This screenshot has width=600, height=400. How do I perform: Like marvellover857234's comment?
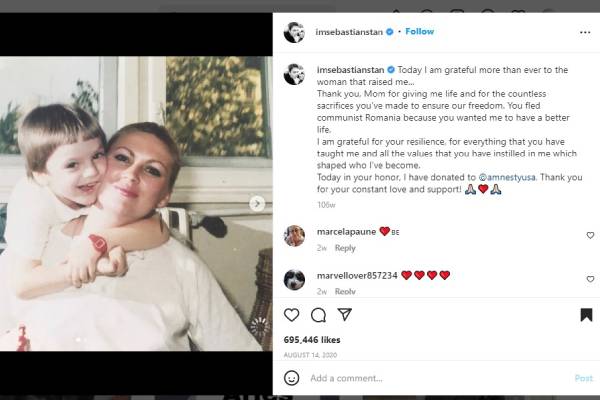589,279
